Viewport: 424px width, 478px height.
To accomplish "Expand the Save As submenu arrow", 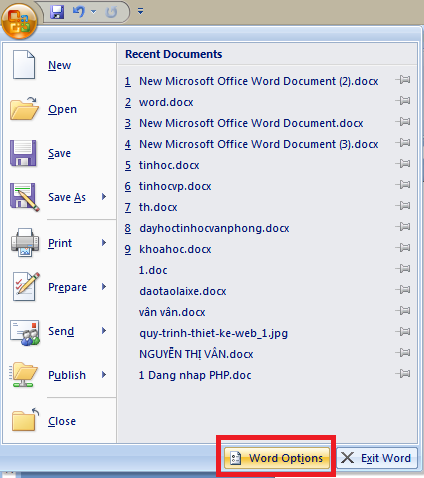I will click(104, 197).
